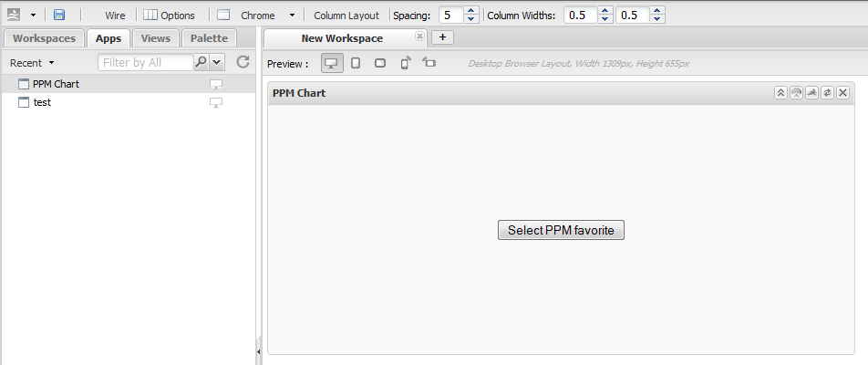Switch to the Palette tab
Image resolution: width=868 pixels, height=365 pixels.
[210, 38]
